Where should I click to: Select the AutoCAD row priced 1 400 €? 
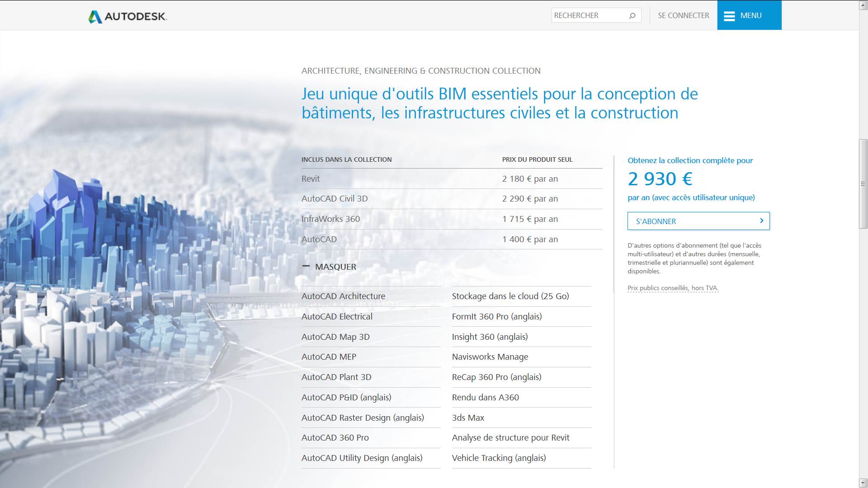click(452, 239)
